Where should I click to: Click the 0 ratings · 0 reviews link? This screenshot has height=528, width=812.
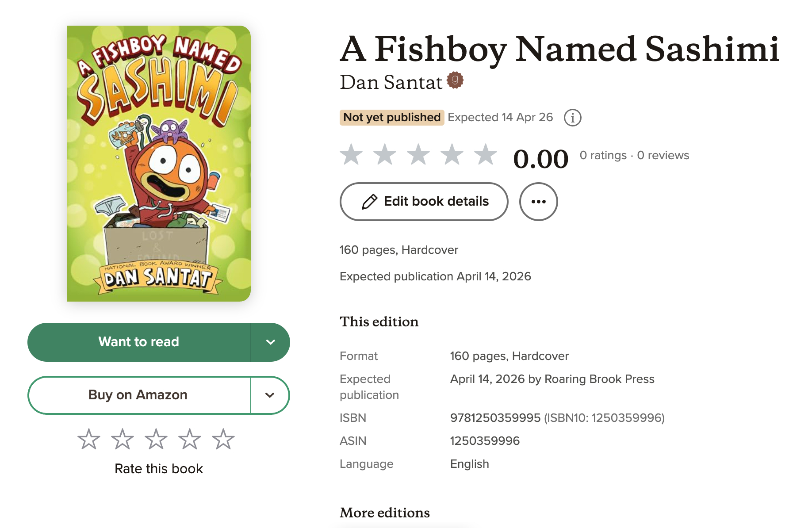coord(634,155)
